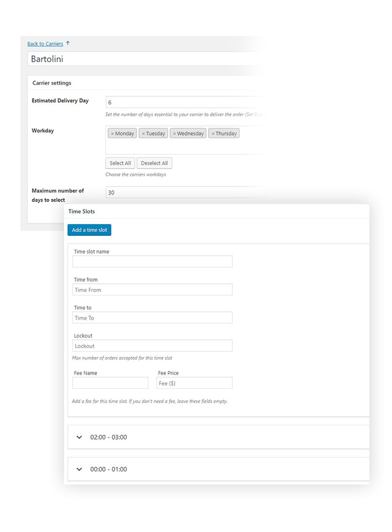Remove the Tuesday workday tag
This screenshot has width=392, height=532.
coord(144,134)
